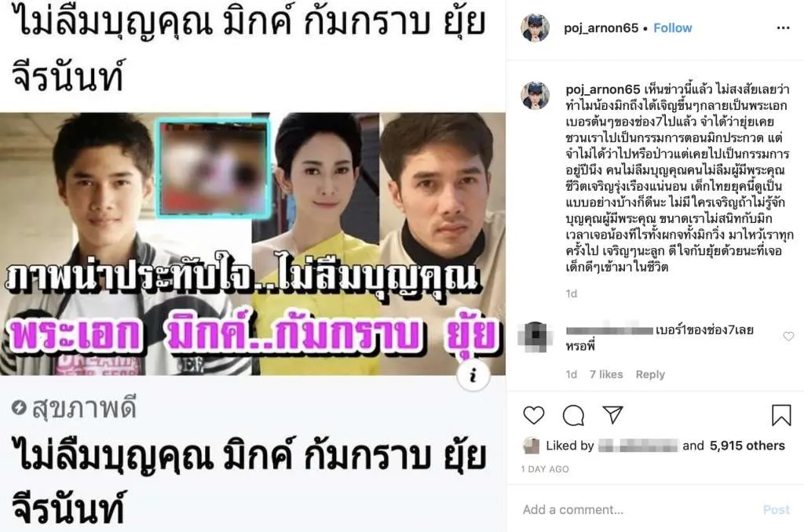Click the main post image thumbnail

tap(253, 244)
